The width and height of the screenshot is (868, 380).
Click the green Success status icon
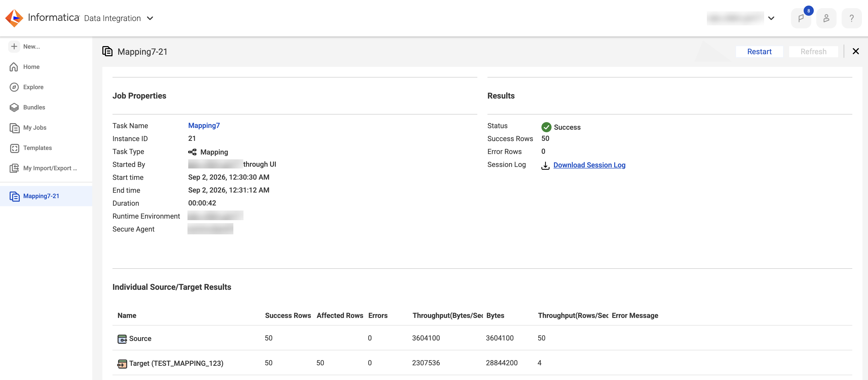pyautogui.click(x=546, y=127)
